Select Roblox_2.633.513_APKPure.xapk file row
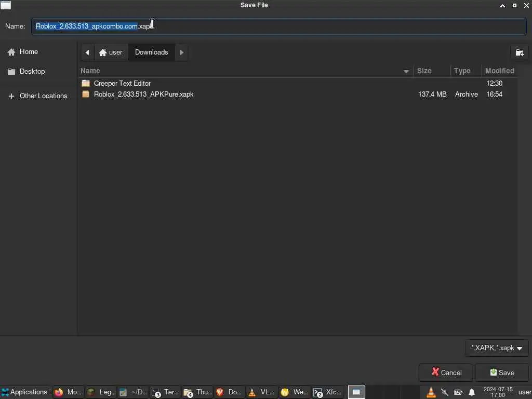The height and width of the screenshot is (399, 532). click(298, 95)
